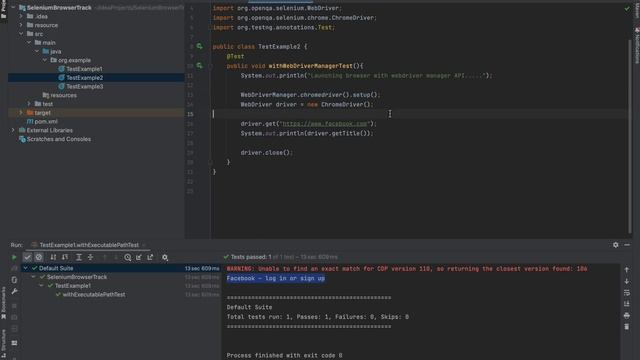Rerun the test with green play icon
This screenshot has height=360, width=640.
click(x=14, y=257)
